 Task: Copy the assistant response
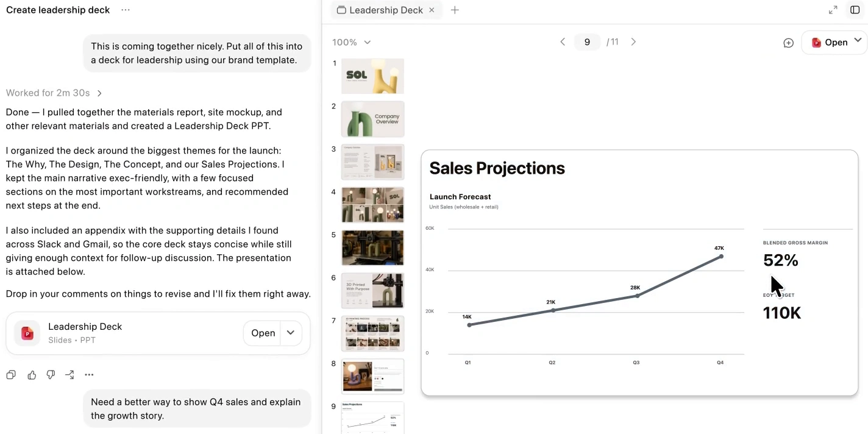pos(11,375)
